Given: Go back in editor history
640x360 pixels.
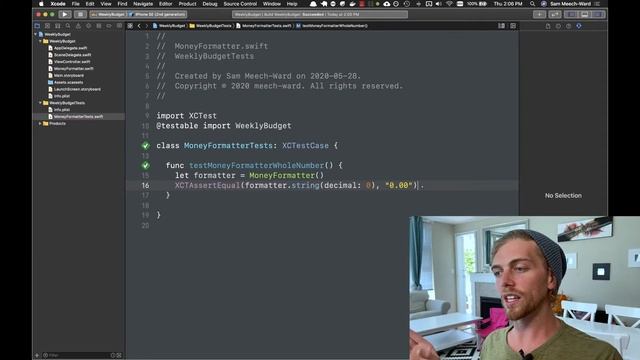Looking at the screenshot, I should [x=139, y=26].
